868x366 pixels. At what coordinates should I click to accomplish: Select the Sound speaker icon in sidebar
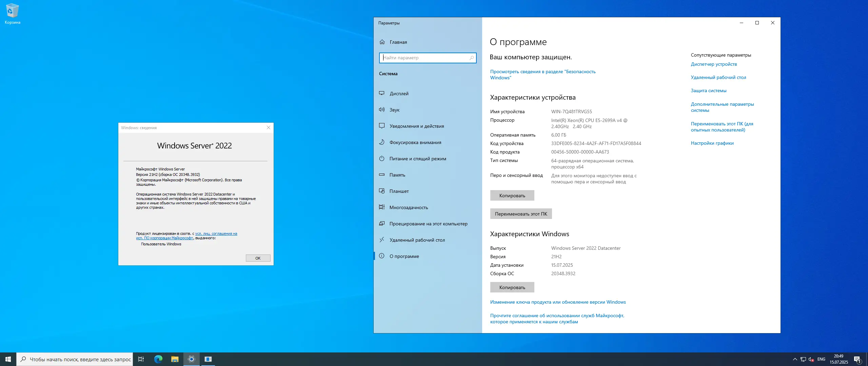click(x=382, y=109)
